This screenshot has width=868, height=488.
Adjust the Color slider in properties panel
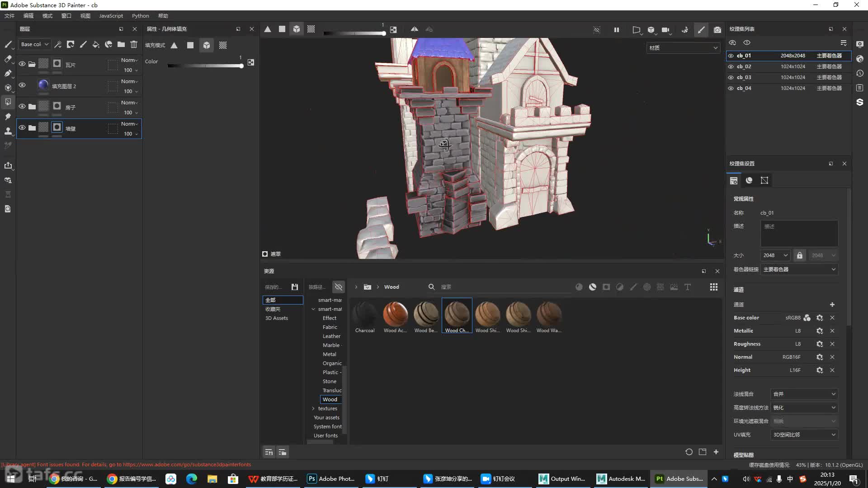(206, 66)
